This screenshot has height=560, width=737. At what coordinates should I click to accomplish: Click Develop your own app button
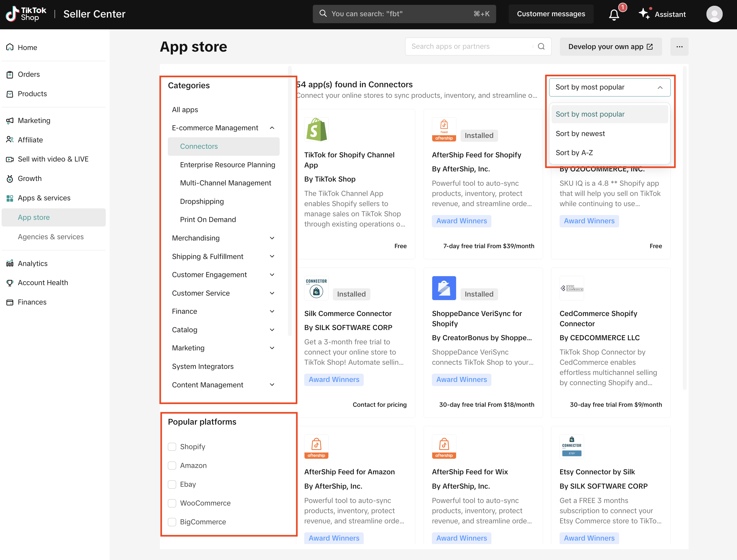(610, 47)
